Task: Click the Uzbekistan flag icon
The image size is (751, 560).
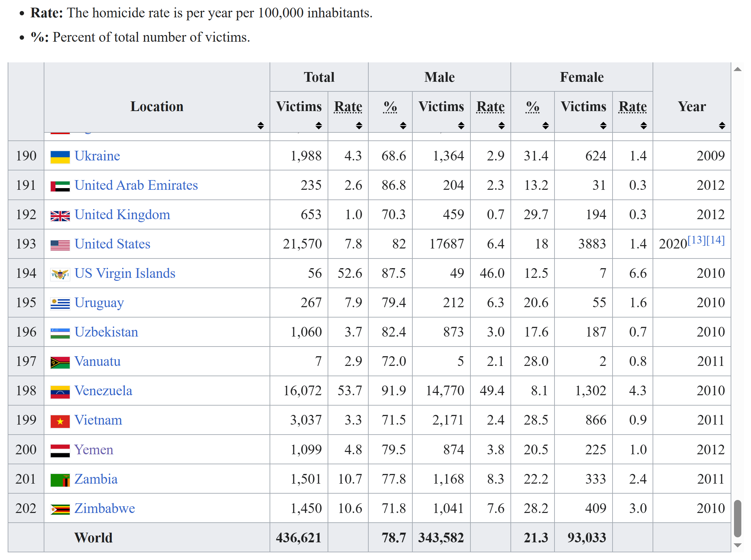Action: [60, 333]
